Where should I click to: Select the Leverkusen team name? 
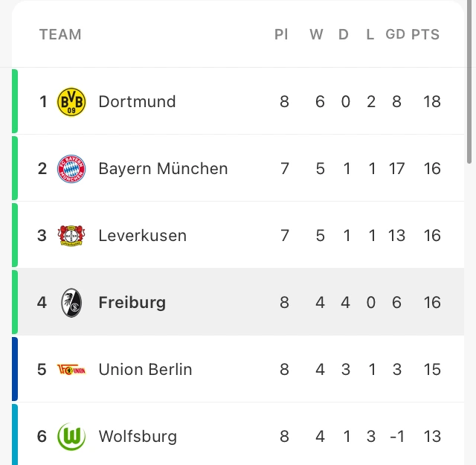pyautogui.click(x=142, y=235)
